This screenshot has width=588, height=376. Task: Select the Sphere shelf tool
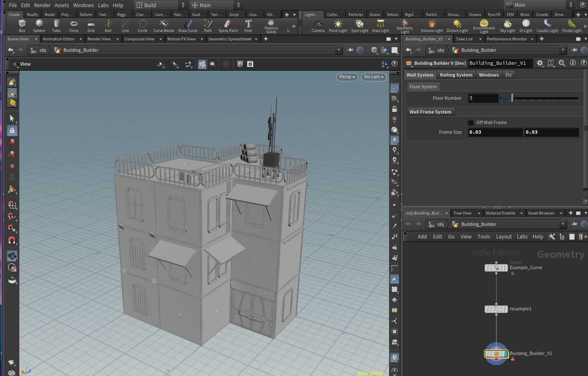coord(39,26)
